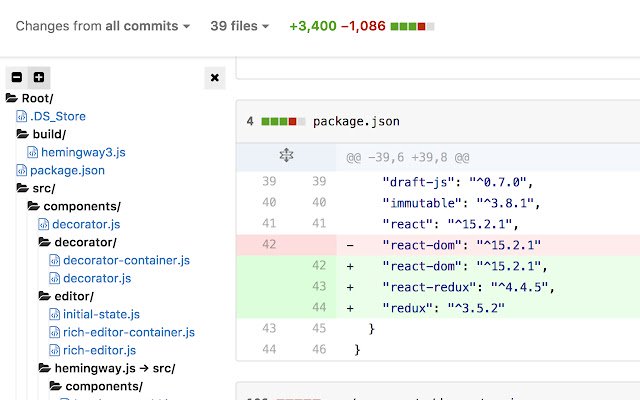Click the hemingway3.js file icon

[33, 152]
